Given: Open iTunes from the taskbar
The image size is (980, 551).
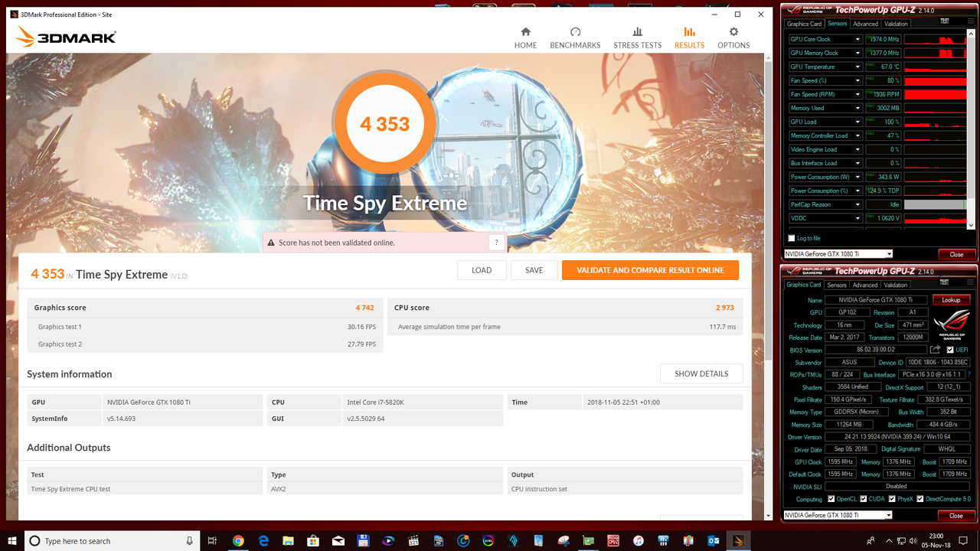Looking at the screenshot, I should [638, 540].
